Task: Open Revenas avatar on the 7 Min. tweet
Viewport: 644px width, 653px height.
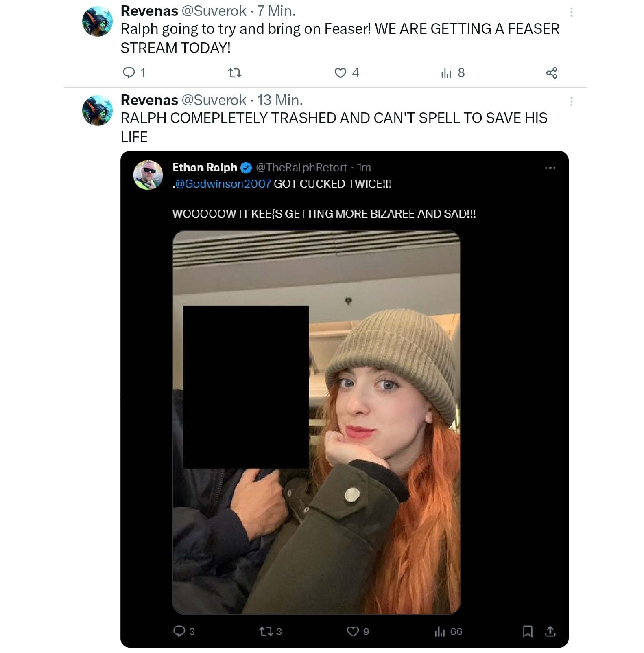Action: 97,21
